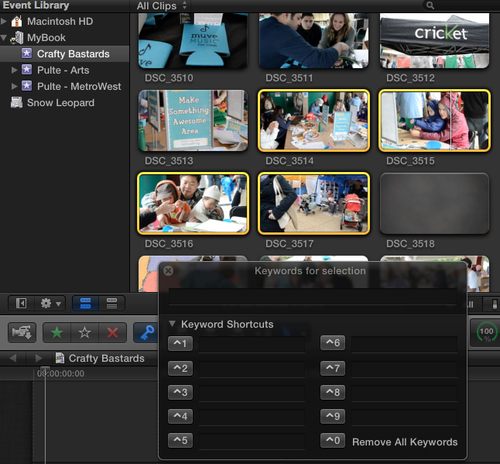The height and width of the screenshot is (464, 500).
Task: Hide the Event Library panel button
Action: point(21,303)
